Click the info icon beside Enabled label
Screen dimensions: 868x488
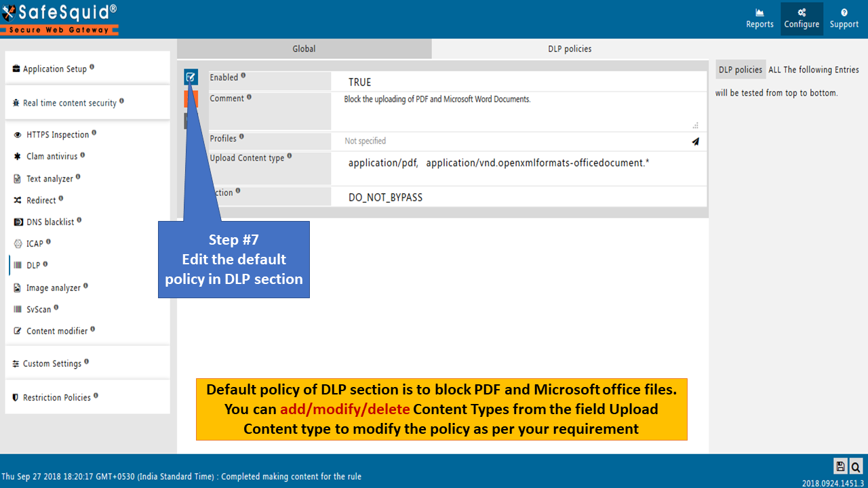[243, 76]
